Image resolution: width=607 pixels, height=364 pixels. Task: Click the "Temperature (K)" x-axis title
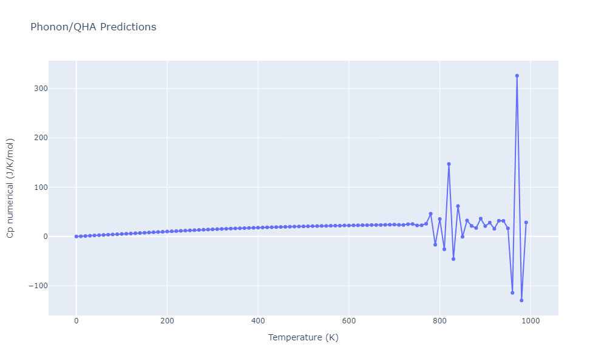coord(303,337)
